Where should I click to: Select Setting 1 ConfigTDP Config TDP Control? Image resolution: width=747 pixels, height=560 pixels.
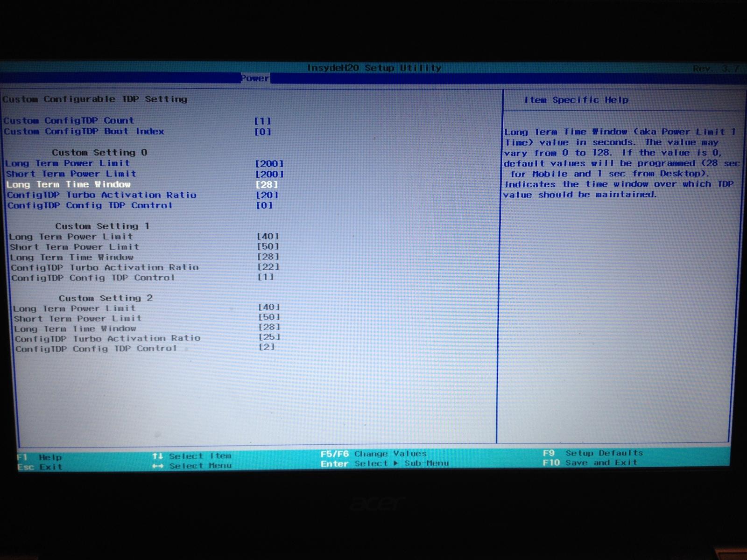click(x=93, y=278)
